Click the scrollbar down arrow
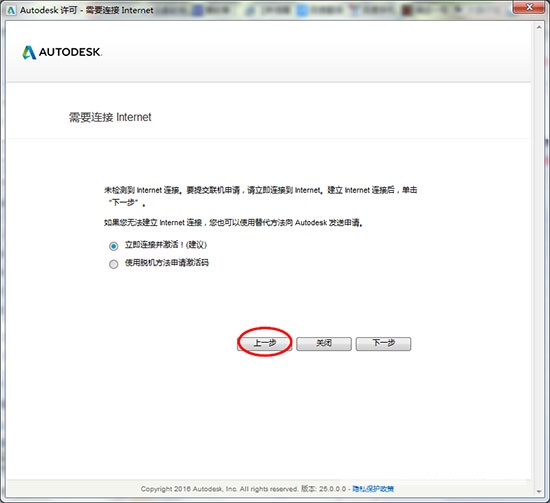Image resolution: width=550 pixels, height=503 pixels. [x=539, y=491]
